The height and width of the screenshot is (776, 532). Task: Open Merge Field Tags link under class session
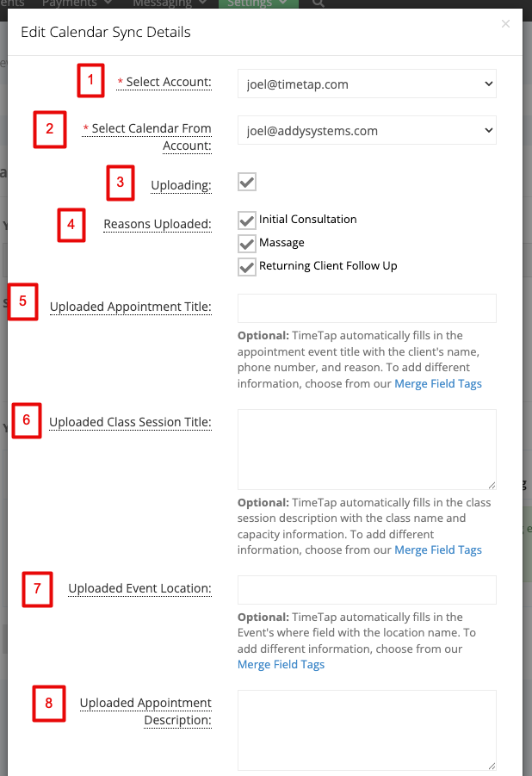(x=438, y=549)
